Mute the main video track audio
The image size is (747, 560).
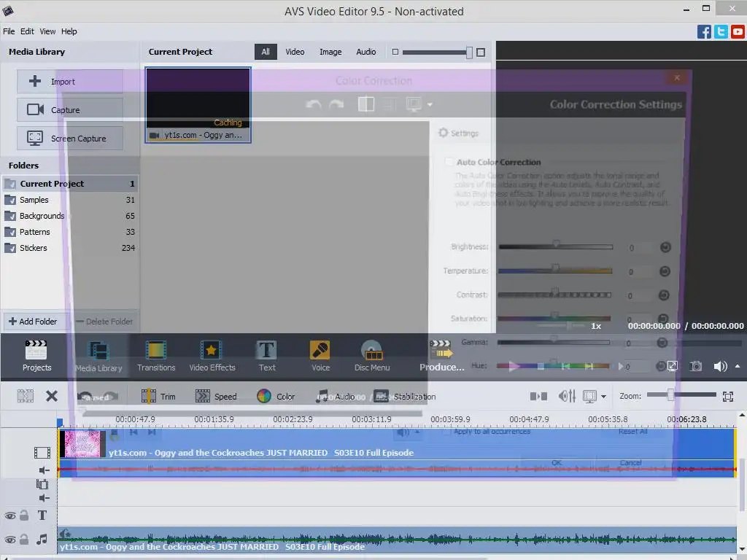(44, 470)
